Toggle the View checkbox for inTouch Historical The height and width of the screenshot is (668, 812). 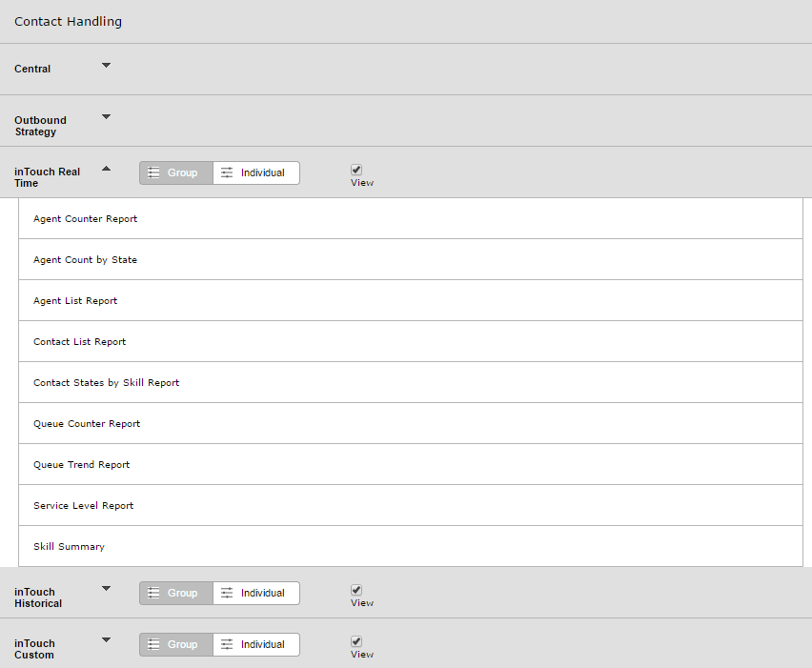tap(356, 590)
